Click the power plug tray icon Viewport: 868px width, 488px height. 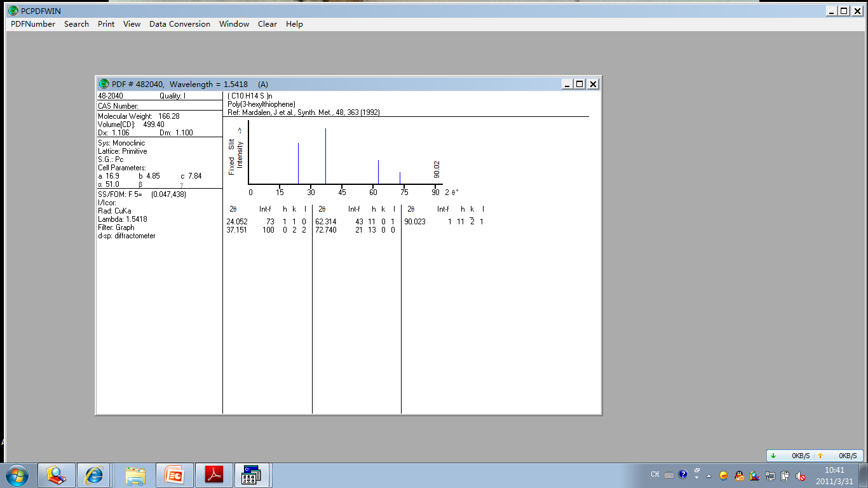tap(785, 475)
